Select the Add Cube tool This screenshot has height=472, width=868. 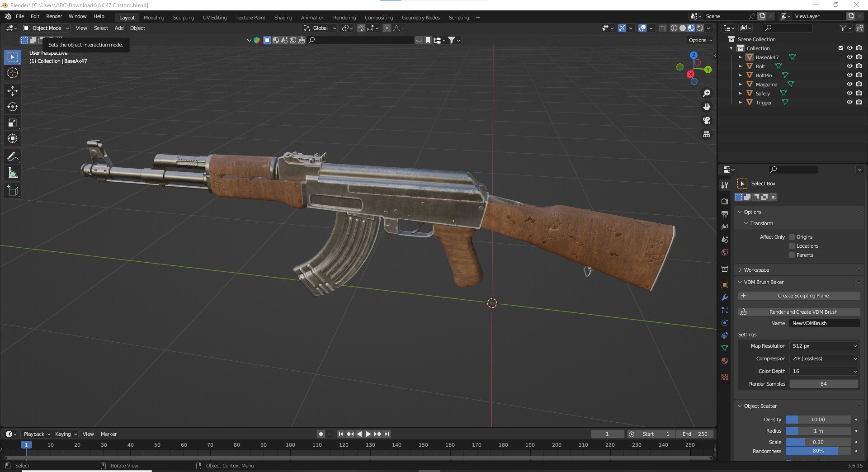pyautogui.click(x=13, y=191)
